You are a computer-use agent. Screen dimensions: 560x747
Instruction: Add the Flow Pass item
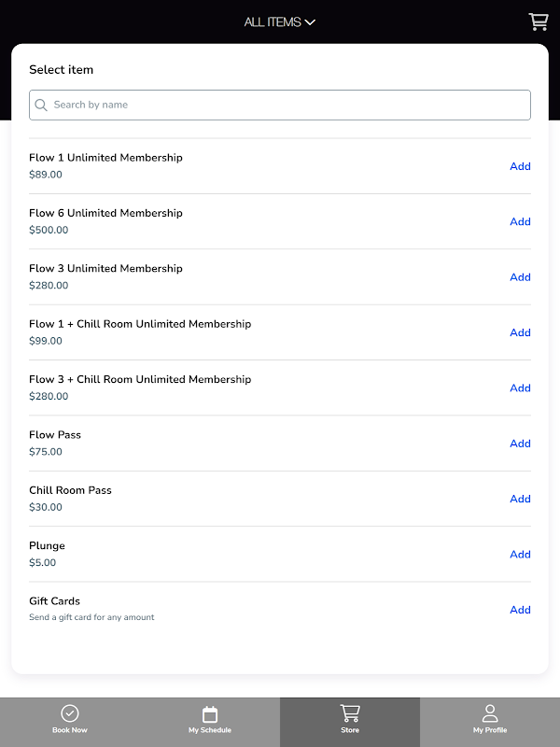(x=520, y=444)
